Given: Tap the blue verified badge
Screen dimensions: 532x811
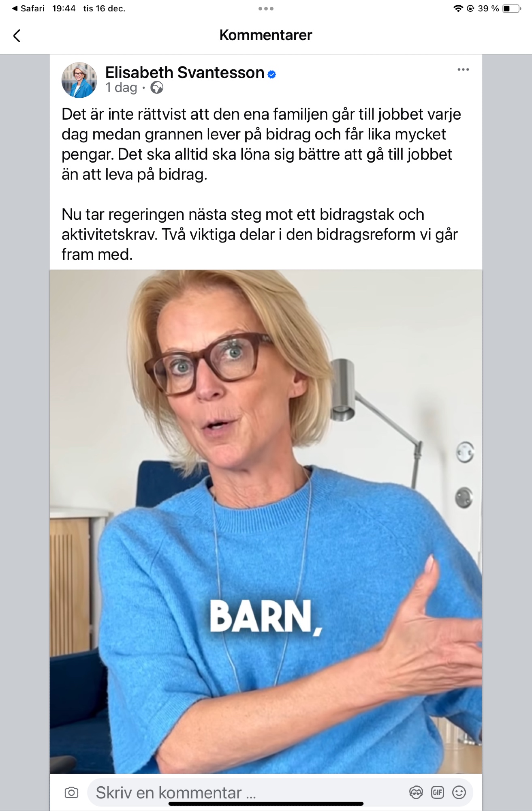Looking at the screenshot, I should click(272, 74).
